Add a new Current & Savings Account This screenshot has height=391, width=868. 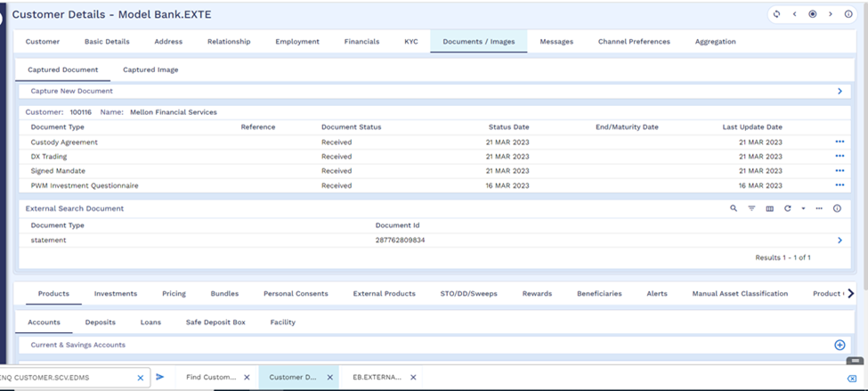point(839,345)
